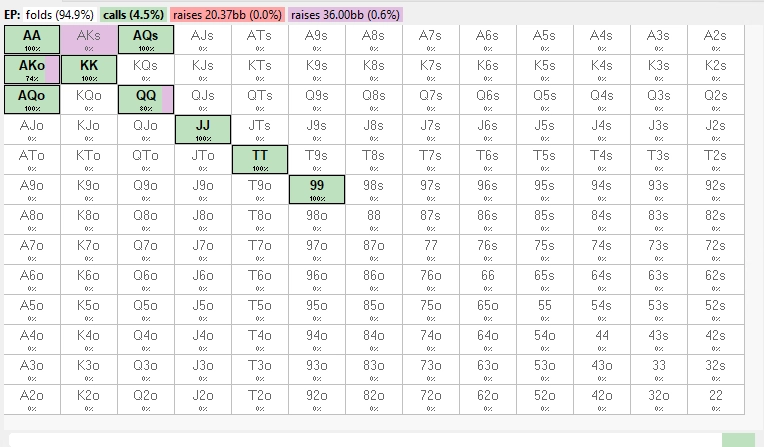Select the 88 pocket pair cell
The image size is (764, 447).
(373, 219)
